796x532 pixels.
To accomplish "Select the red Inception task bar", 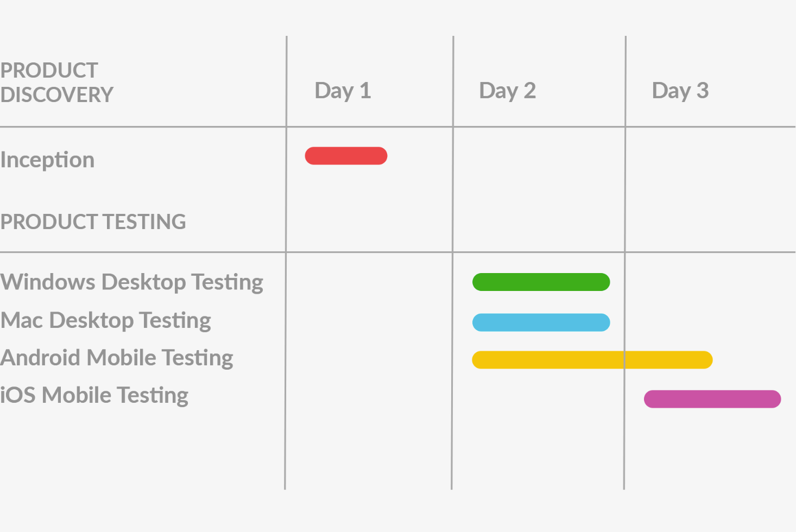I will tap(346, 156).
